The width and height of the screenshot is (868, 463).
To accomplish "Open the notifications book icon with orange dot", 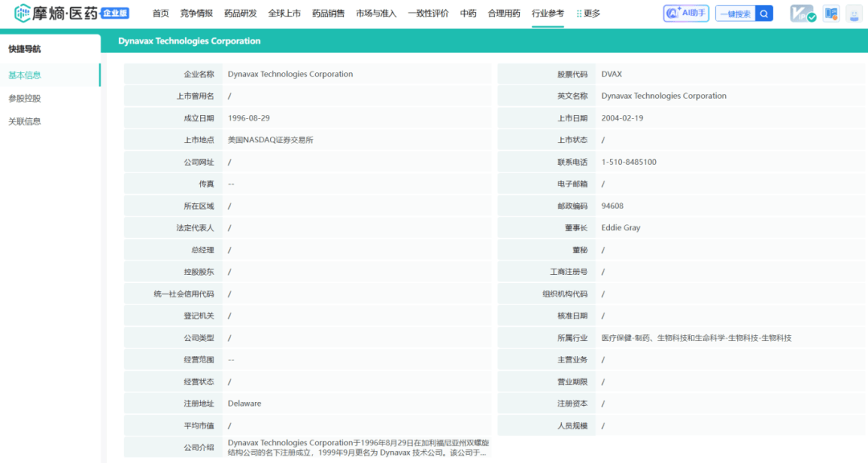I will pyautogui.click(x=829, y=13).
